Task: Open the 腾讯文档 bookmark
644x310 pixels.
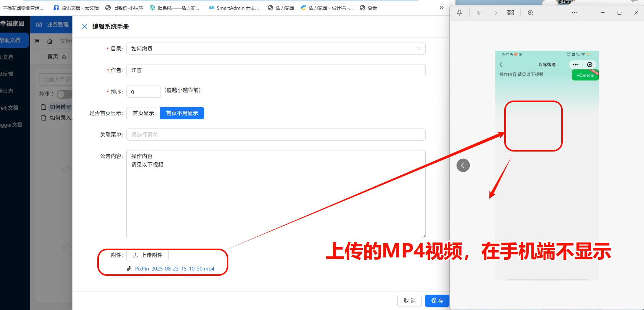Action: 76,8
